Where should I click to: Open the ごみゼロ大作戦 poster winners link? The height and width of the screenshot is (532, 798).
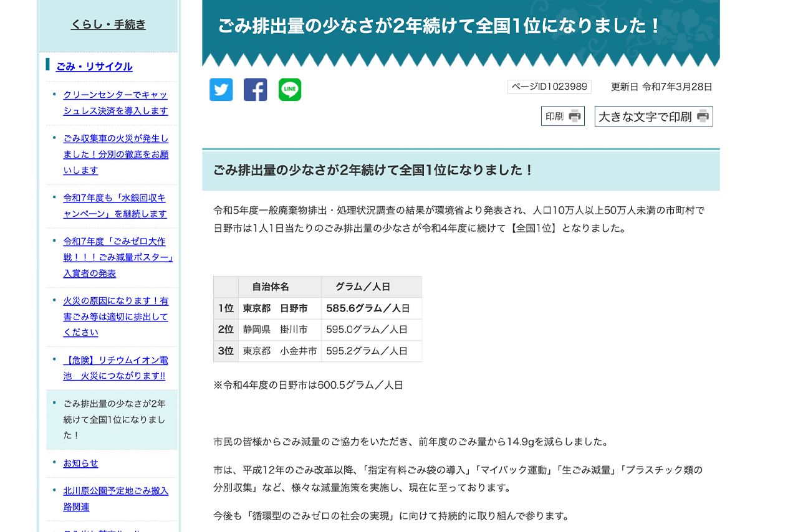pyautogui.click(x=117, y=257)
